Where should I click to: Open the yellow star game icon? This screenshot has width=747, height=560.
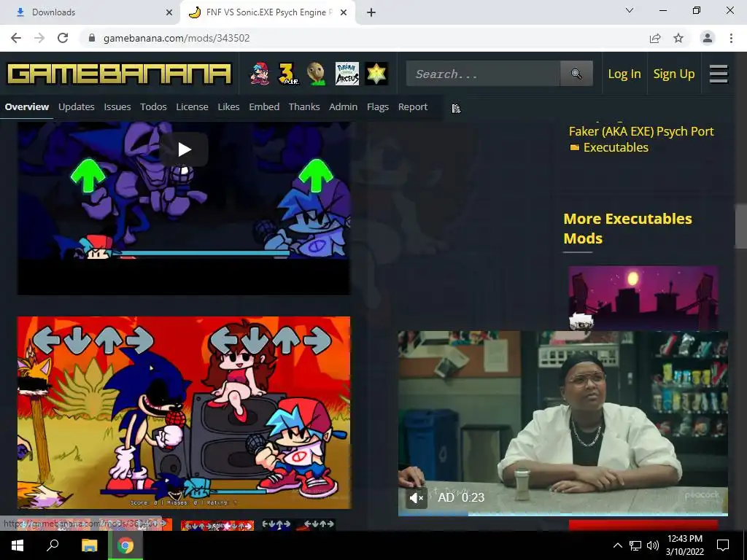click(376, 74)
